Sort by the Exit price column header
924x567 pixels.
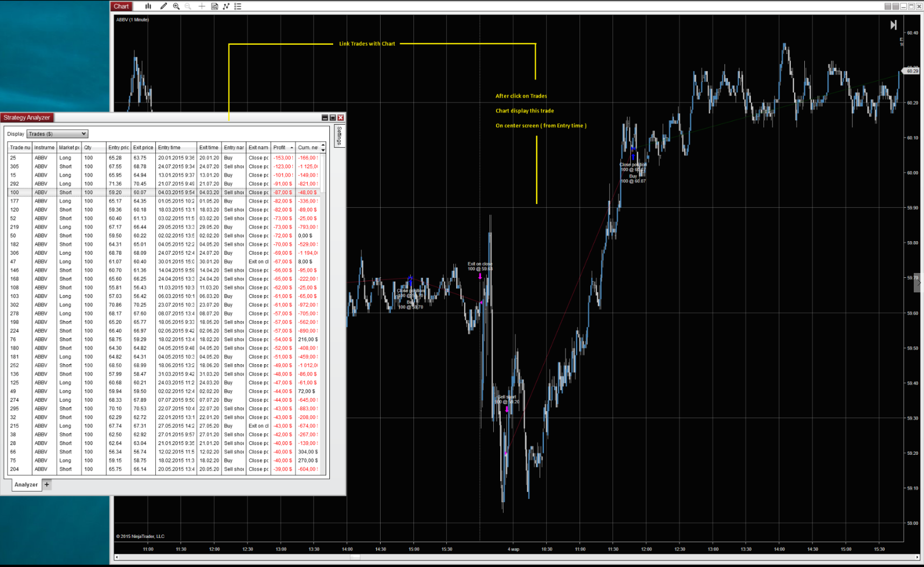[x=143, y=147]
